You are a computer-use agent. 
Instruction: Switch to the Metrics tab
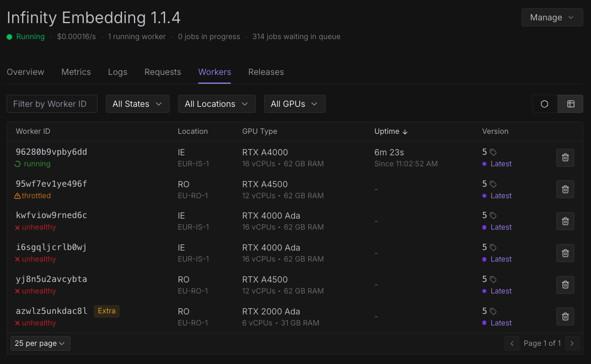click(x=76, y=72)
